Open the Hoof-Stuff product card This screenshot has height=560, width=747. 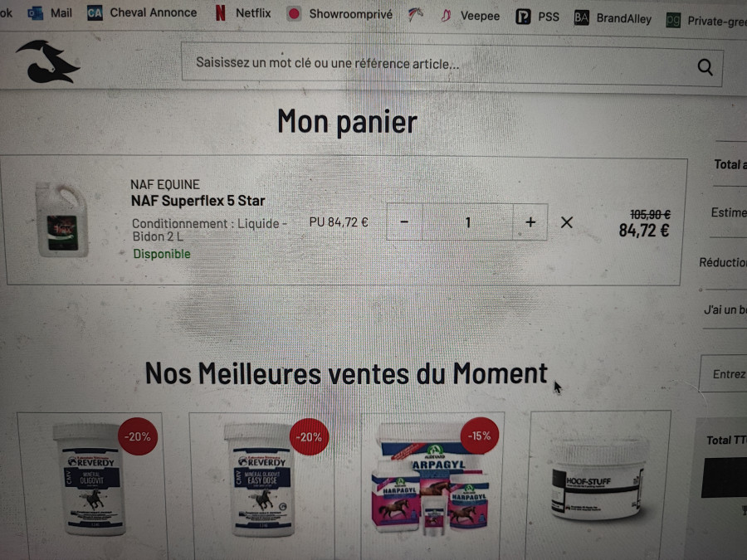point(598,481)
